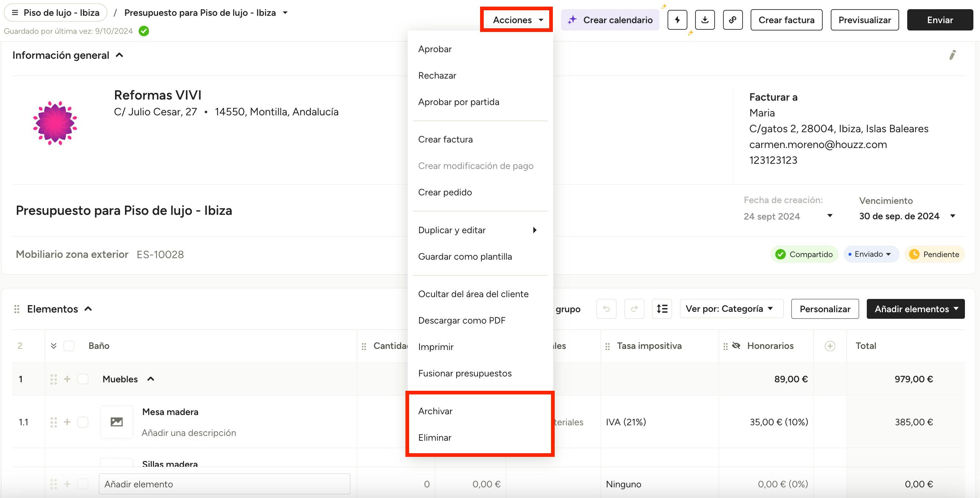Choose Aprobar por partida menu item
Viewport: 980px width, 498px height.
click(x=480, y=102)
